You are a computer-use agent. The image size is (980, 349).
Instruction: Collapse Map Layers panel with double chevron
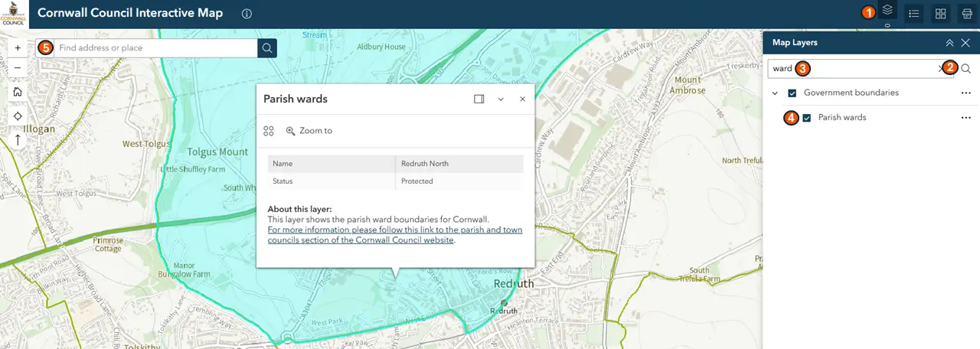click(x=949, y=43)
